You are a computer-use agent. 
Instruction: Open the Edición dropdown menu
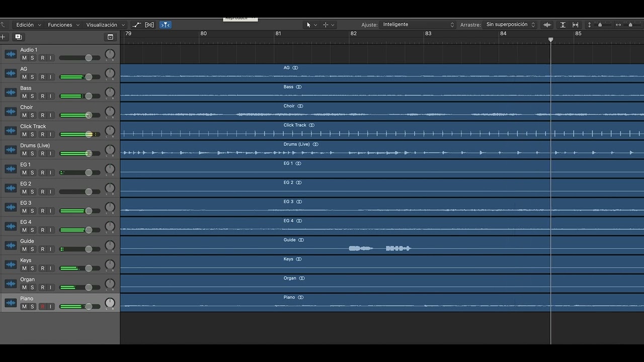29,25
